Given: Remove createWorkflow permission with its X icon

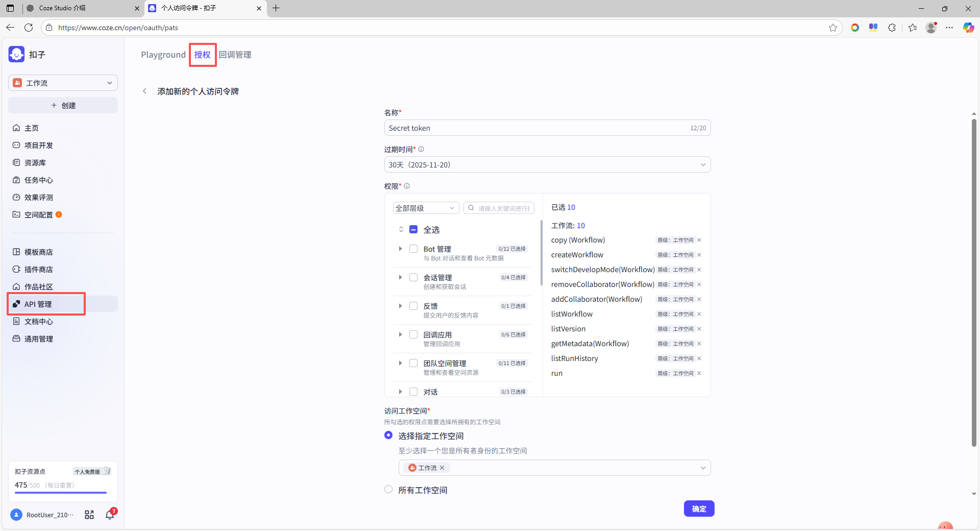Looking at the screenshot, I should coord(699,255).
